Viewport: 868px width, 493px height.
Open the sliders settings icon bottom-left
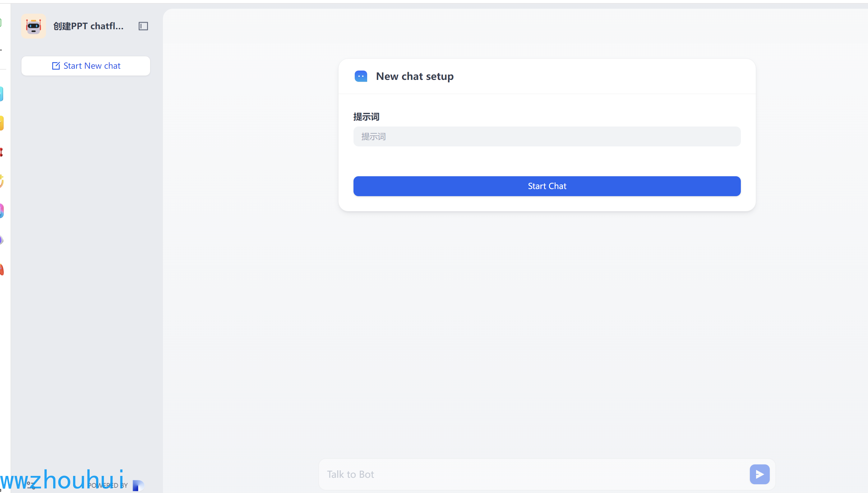pyautogui.click(x=31, y=485)
